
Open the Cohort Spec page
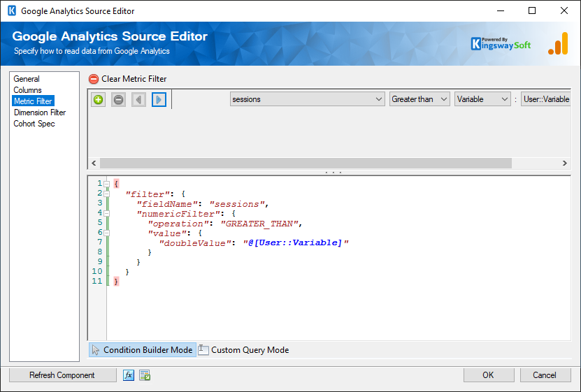34,124
